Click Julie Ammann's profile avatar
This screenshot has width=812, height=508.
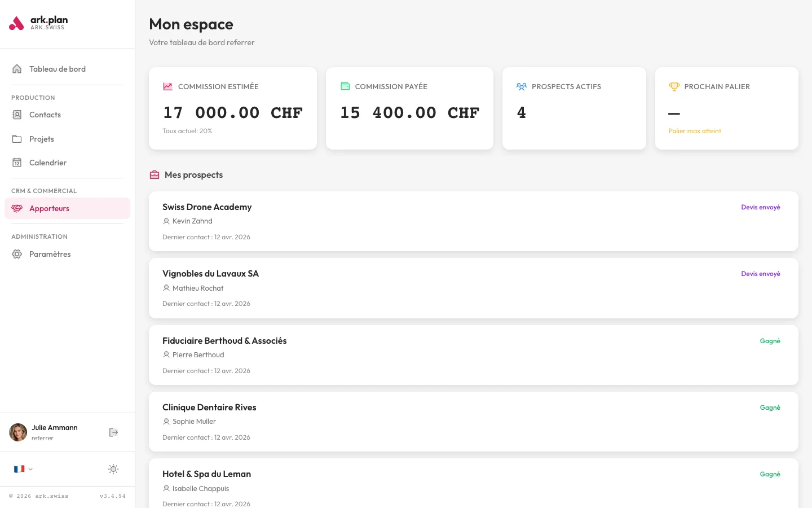18,432
